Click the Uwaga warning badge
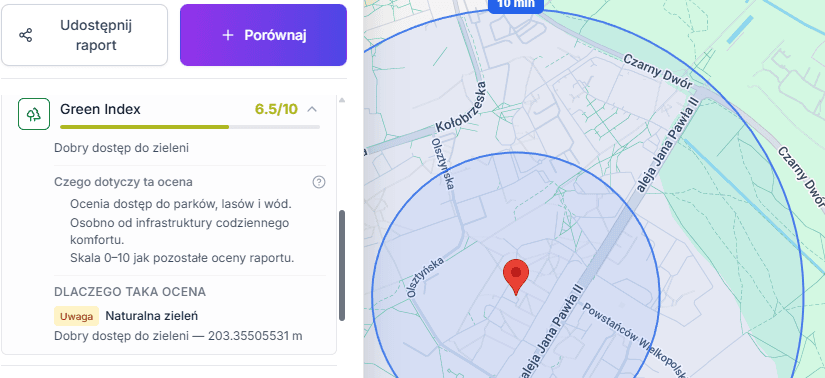 76,316
